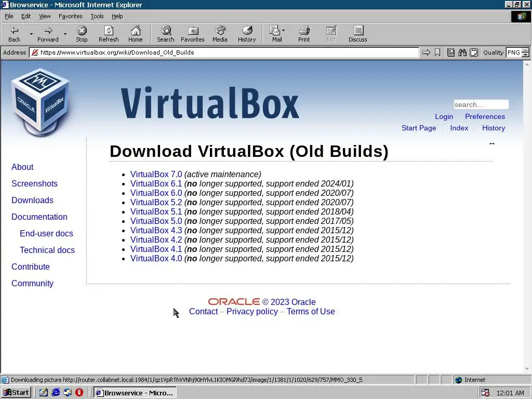Click the Start button

click(16, 393)
